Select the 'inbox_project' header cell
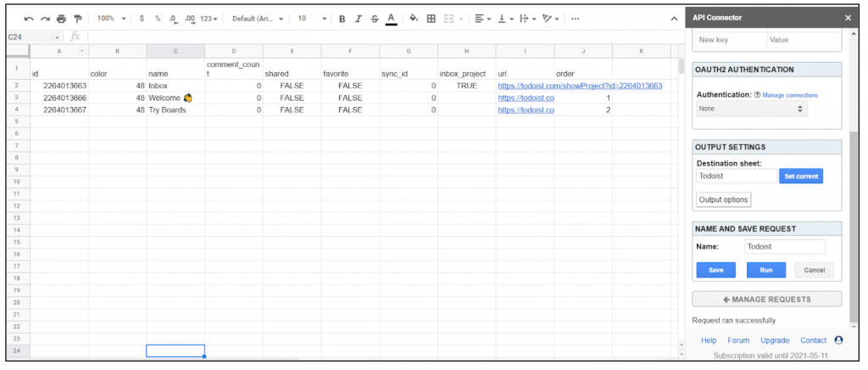Screen dimensions: 868x370 (467, 69)
